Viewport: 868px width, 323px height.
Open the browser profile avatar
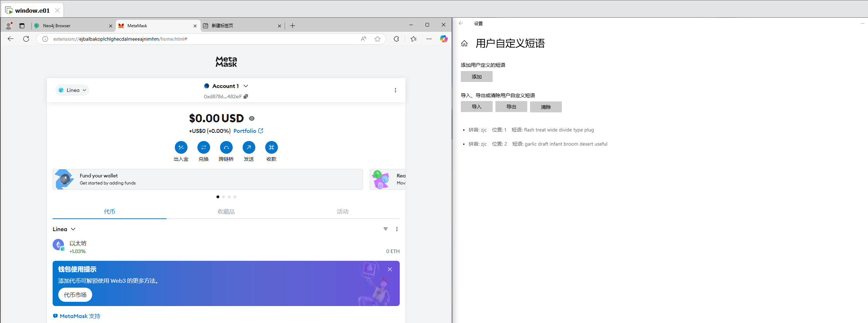(9, 25)
